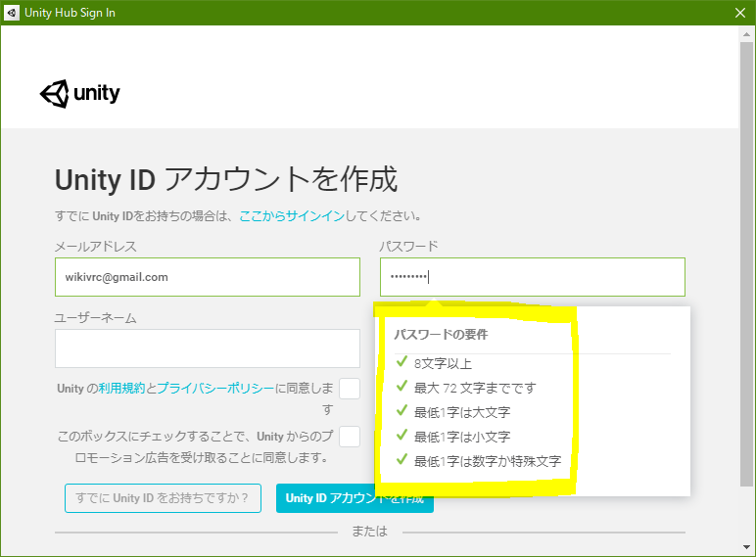The image size is (756, 557).
Task: Click the checkmark next to 最低1字は大文字
Action: 402,410
